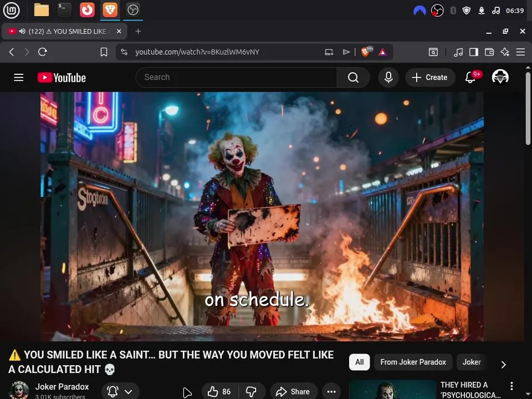Click the clock showing 06:39
The height and width of the screenshot is (399, 532).
click(x=515, y=11)
